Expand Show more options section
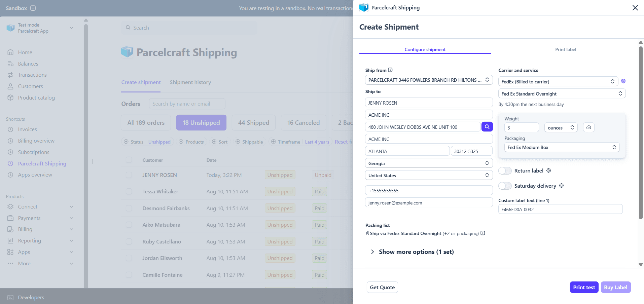644x304 pixels. (x=413, y=252)
